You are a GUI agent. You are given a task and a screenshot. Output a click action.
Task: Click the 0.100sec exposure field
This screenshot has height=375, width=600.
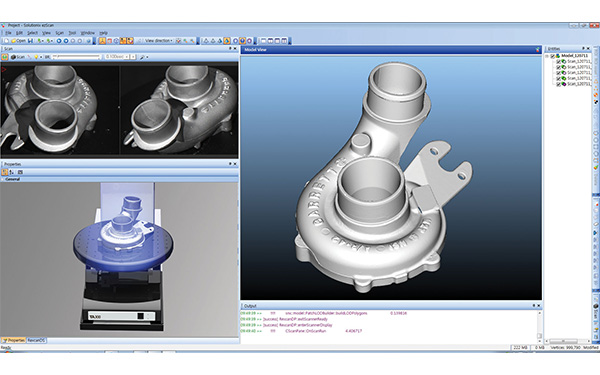[x=116, y=57]
